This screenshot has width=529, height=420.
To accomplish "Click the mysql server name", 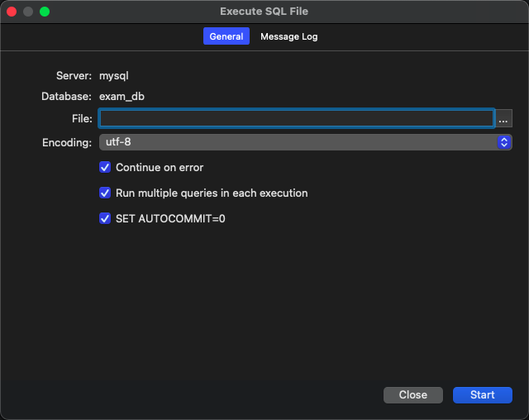I will (114, 75).
